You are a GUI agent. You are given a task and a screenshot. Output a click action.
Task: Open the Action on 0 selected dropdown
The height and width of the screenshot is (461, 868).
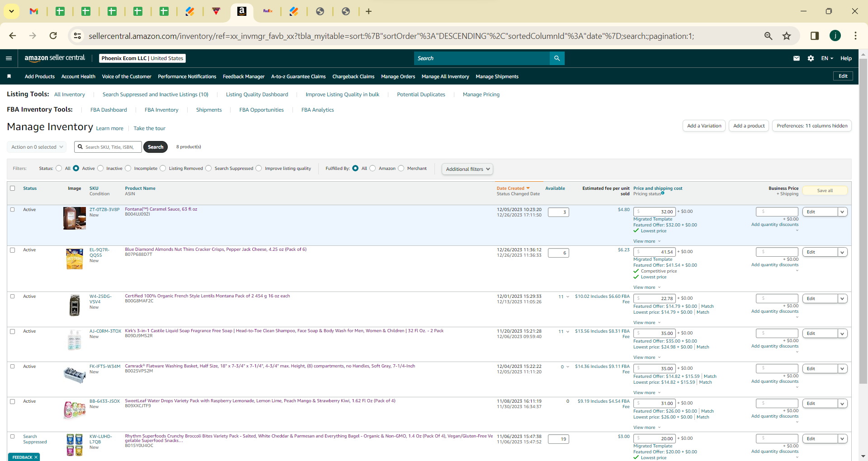tap(37, 147)
